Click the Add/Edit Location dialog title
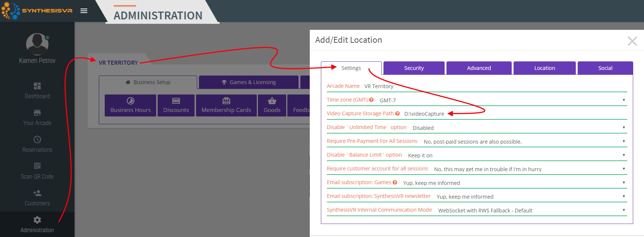Viewport: 644px width, 237px height. click(348, 40)
